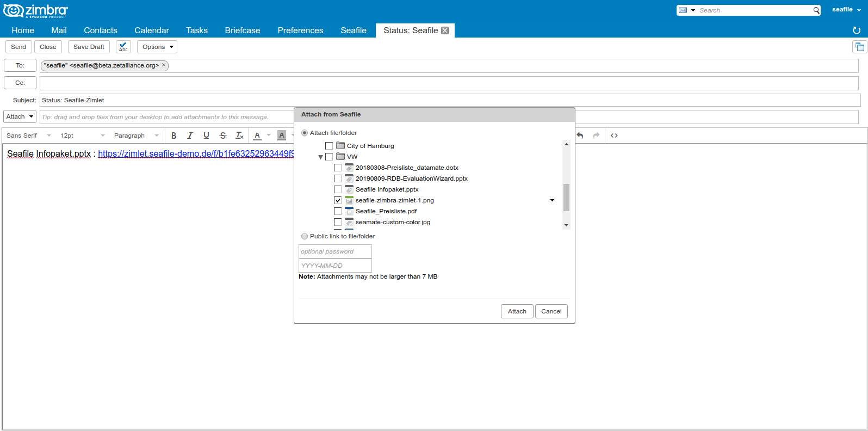This screenshot has height=431, width=868.
Task: Switch to the Home tab
Action: point(23,30)
